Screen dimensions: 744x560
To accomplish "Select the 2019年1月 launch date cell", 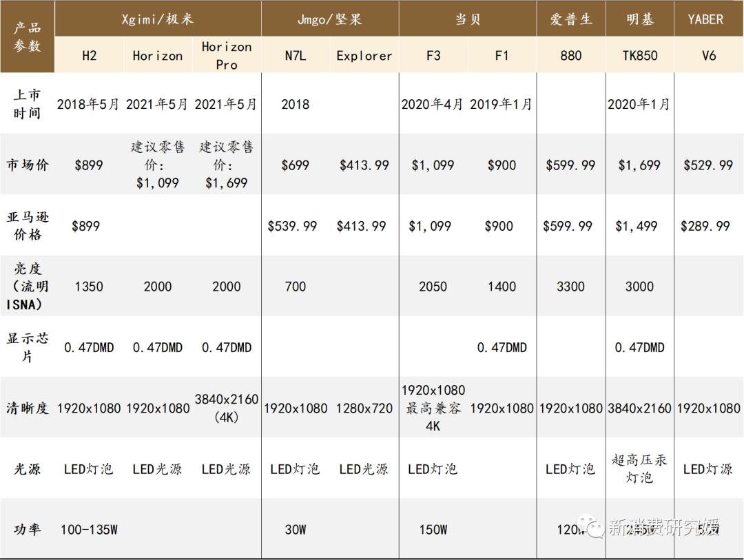I will pos(501,104).
